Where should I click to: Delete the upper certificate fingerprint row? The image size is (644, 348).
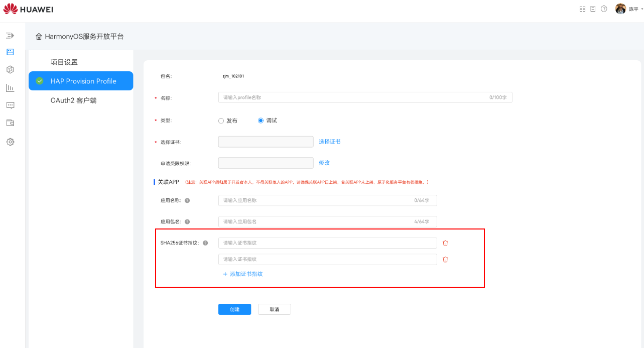[x=445, y=243]
